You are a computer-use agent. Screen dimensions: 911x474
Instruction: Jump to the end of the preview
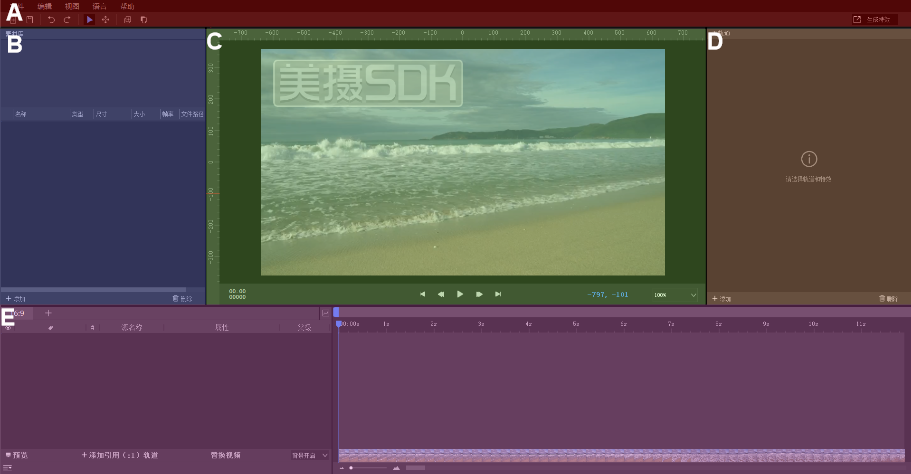[x=498, y=295]
